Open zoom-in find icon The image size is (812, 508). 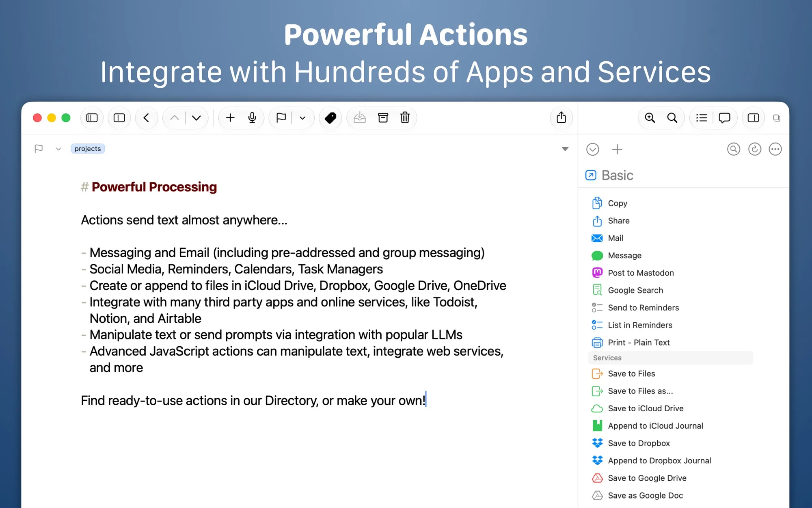650,118
